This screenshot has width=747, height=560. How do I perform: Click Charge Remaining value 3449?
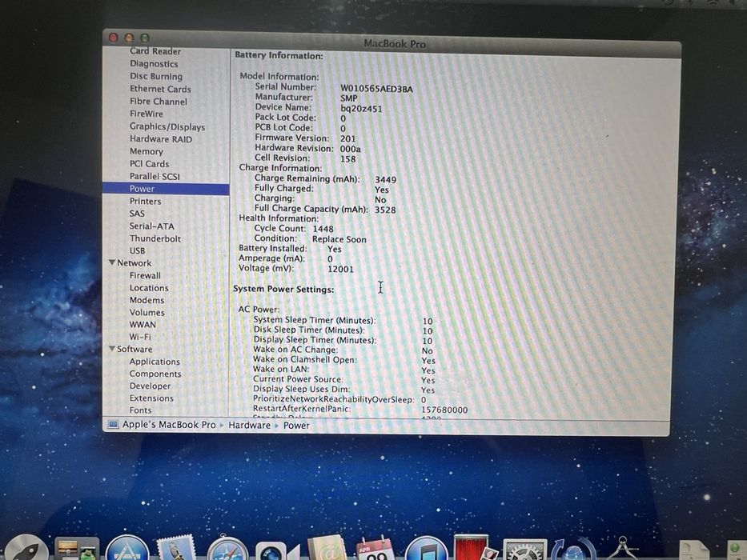tap(385, 179)
